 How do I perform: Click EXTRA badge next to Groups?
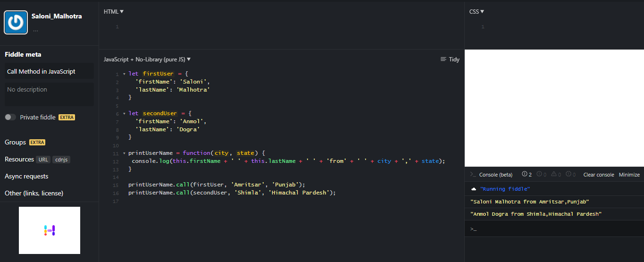(37, 142)
